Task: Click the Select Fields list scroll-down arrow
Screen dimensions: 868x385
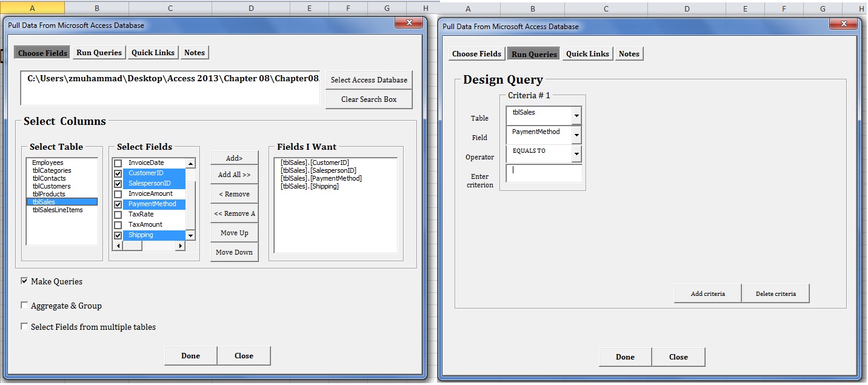Action: (x=190, y=235)
